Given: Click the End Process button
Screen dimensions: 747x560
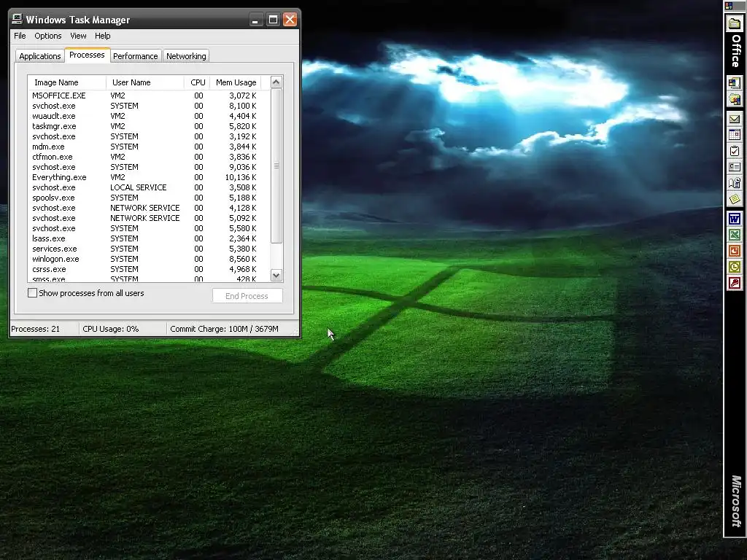Looking at the screenshot, I should [x=247, y=296].
